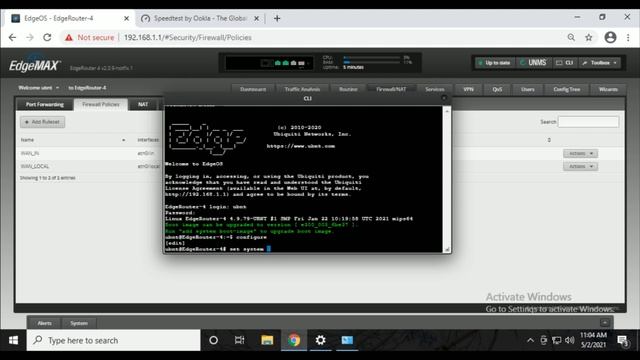Open the Routing tab

click(x=348, y=89)
